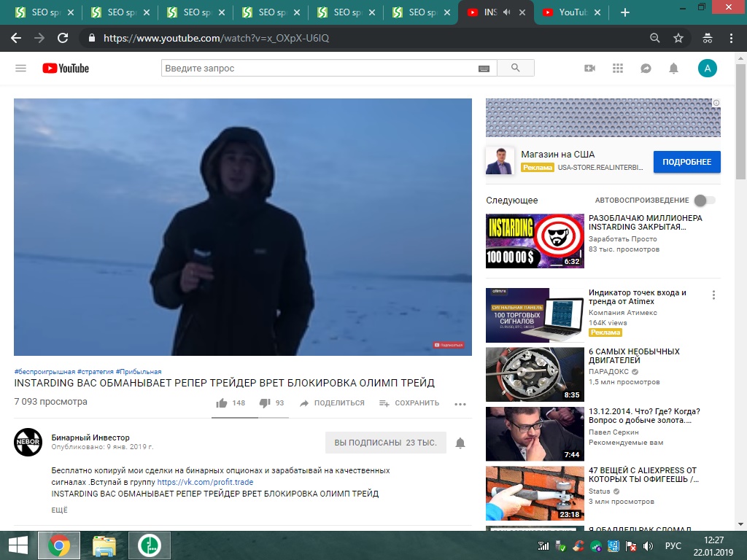Click the video player area
Image resolution: width=747 pixels, height=560 pixels.
(243, 227)
